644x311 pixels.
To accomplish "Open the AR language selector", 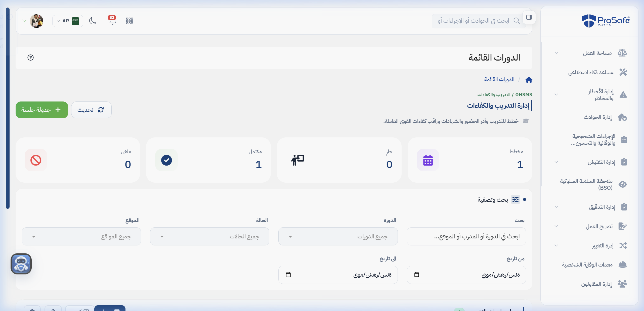I will (x=68, y=21).
